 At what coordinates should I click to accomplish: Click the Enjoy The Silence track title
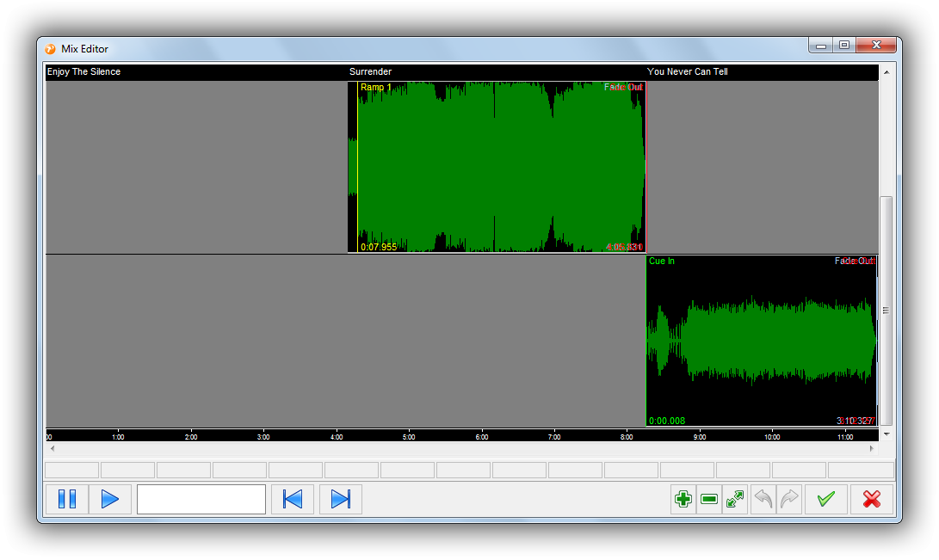point(83,71)
